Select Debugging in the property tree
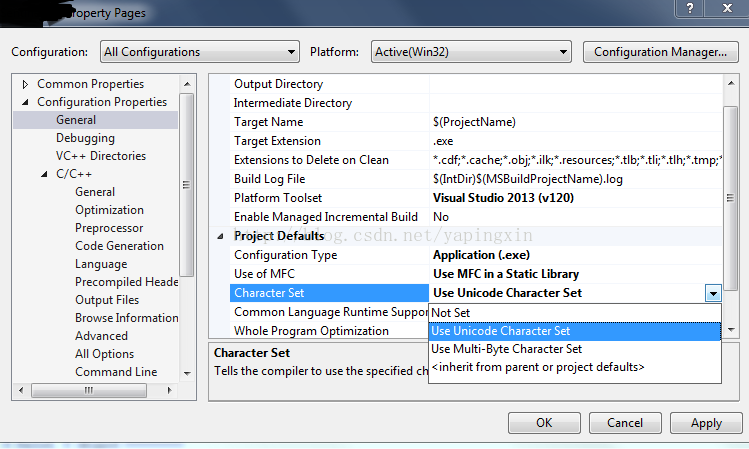The width and height of the screenshot is (749, 449). coord(85,138)
